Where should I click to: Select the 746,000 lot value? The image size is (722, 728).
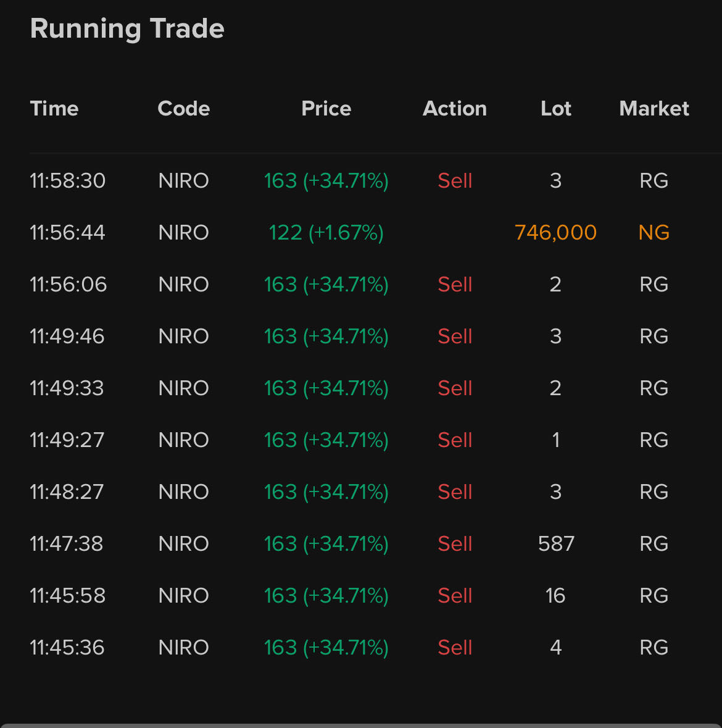[x=555, y=233]
